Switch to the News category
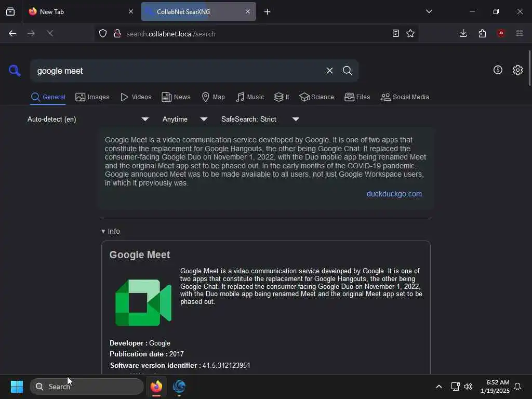 click(x=176, y=97)
